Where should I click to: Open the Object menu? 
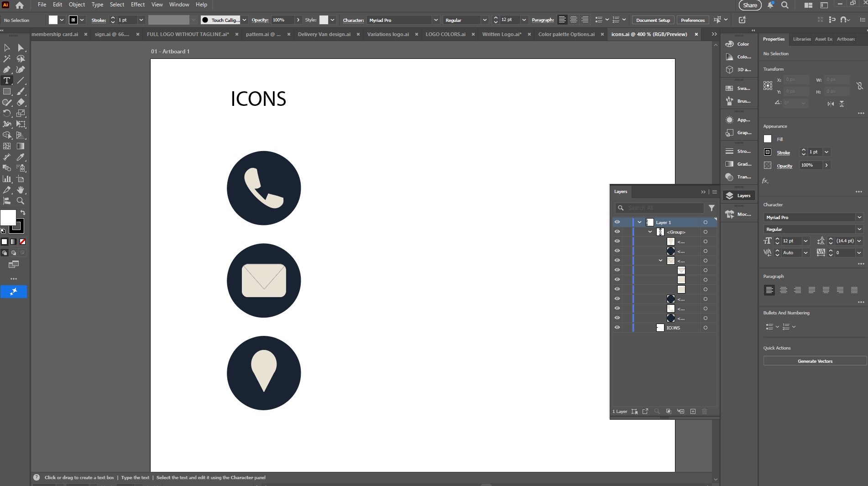click(x=77, y=5)
